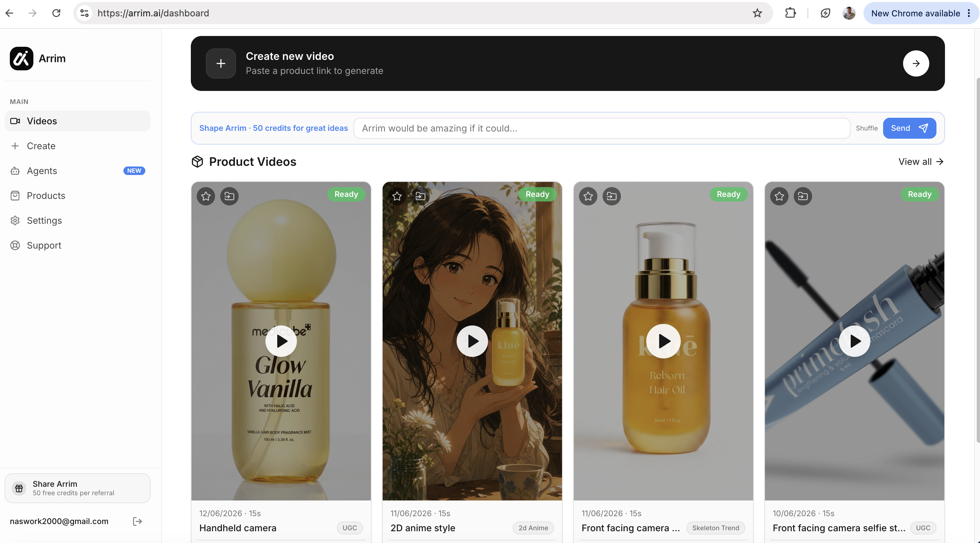Click move-to-folder icon on mascara card

803,196
